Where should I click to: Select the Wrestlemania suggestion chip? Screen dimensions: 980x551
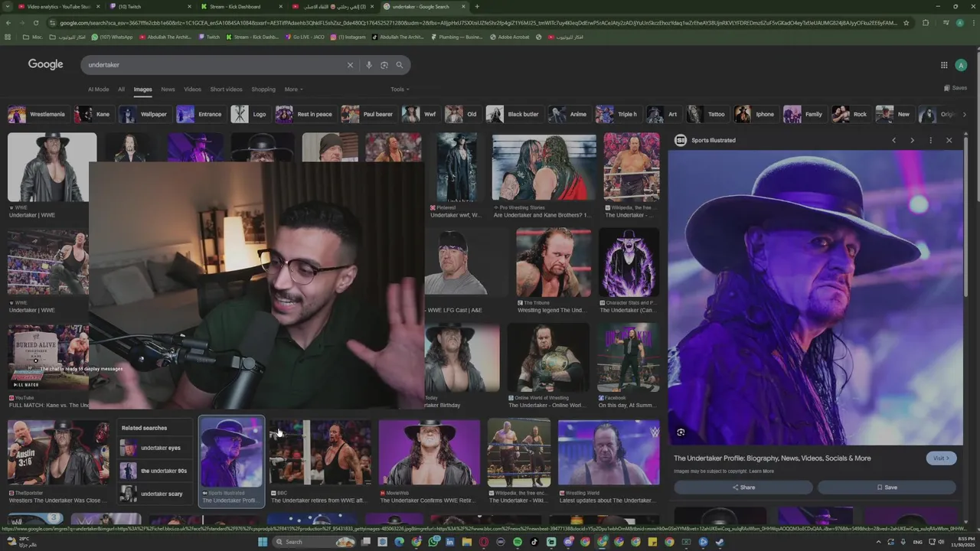tap(37, 115)
